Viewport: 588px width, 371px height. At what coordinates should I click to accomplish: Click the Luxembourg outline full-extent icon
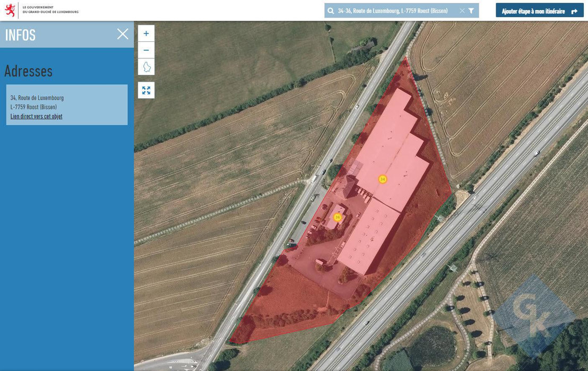click(146, 67)
